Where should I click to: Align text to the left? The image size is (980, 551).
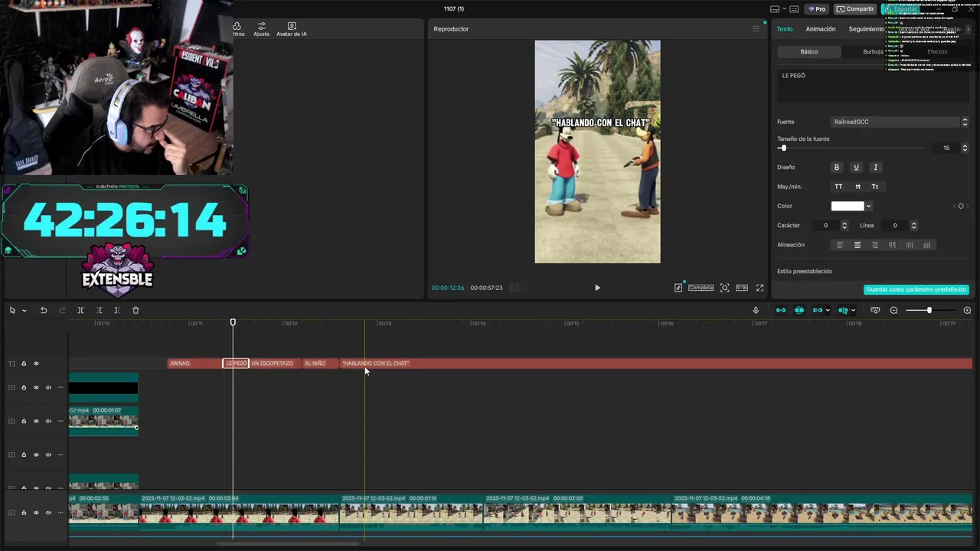[840, 245]
